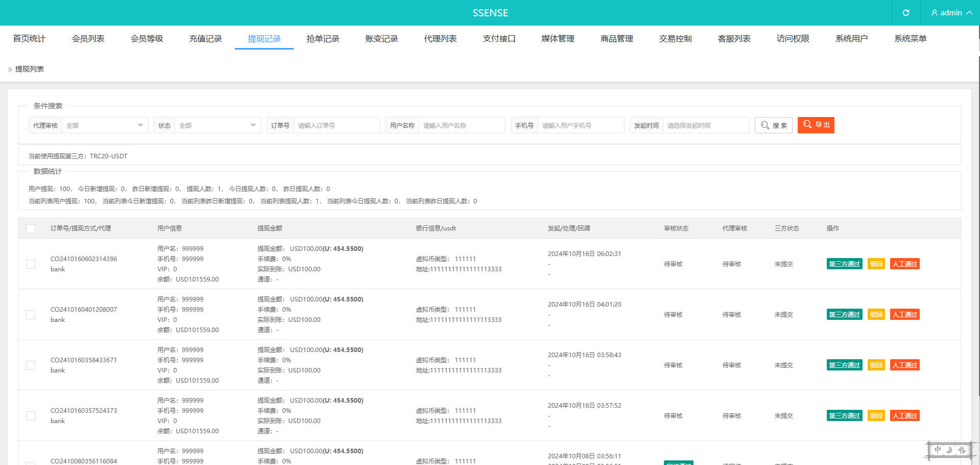
Task: Toggle the select-all checkbox in table header
Action: [31, 229]
